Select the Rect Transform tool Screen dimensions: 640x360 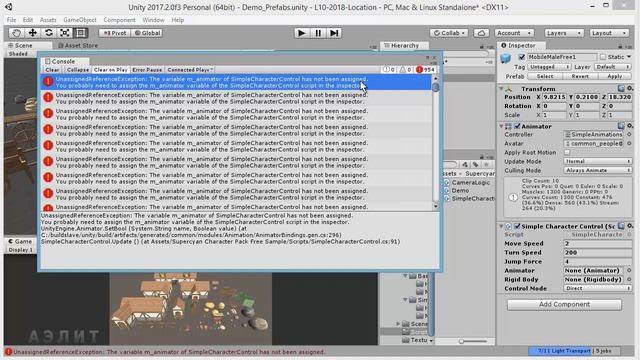click(x=81, y=33)
